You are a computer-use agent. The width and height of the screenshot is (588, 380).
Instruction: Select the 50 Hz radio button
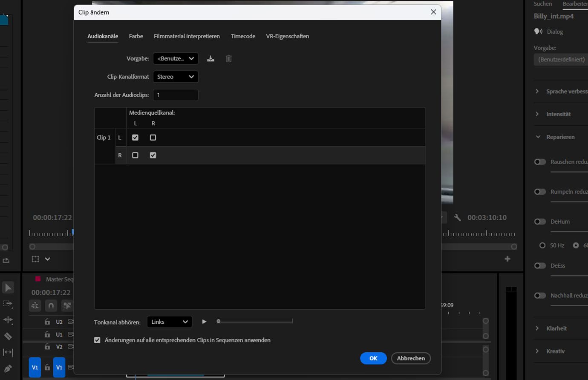(x=542, y=245)
